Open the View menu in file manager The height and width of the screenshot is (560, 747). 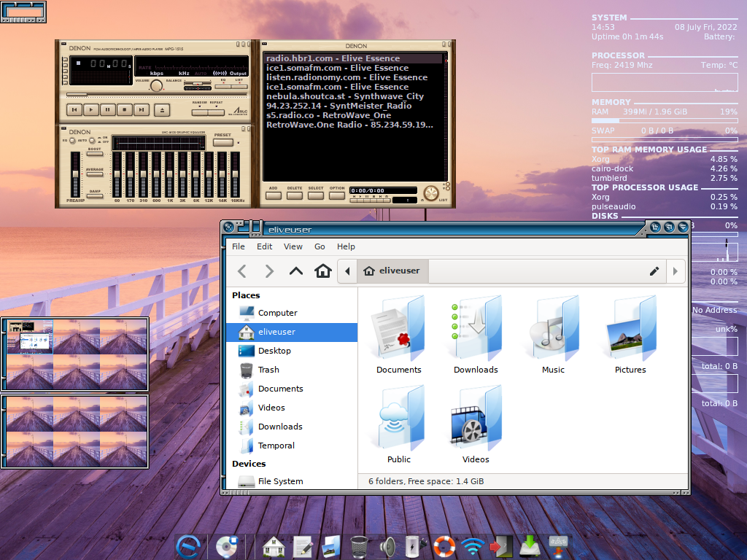pyautogui.click(x=293, y=246)
